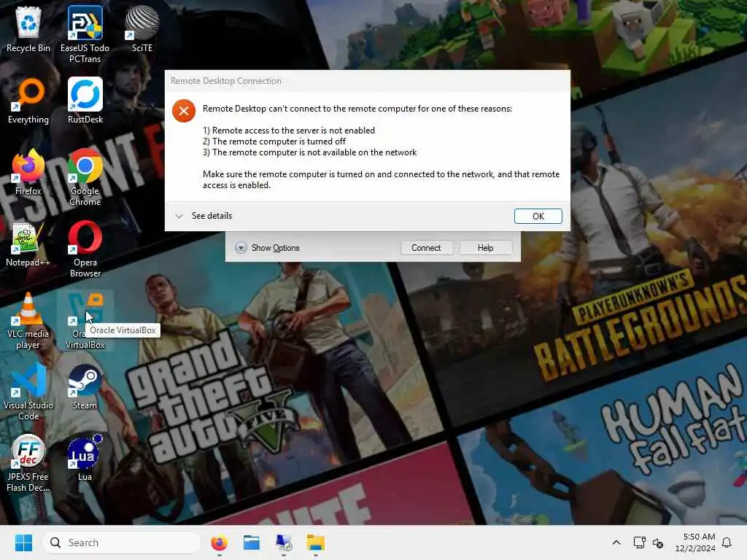Select the Oracle VirtualBox desktop icon
Viewport: 747px width, 560px height.
85,320
